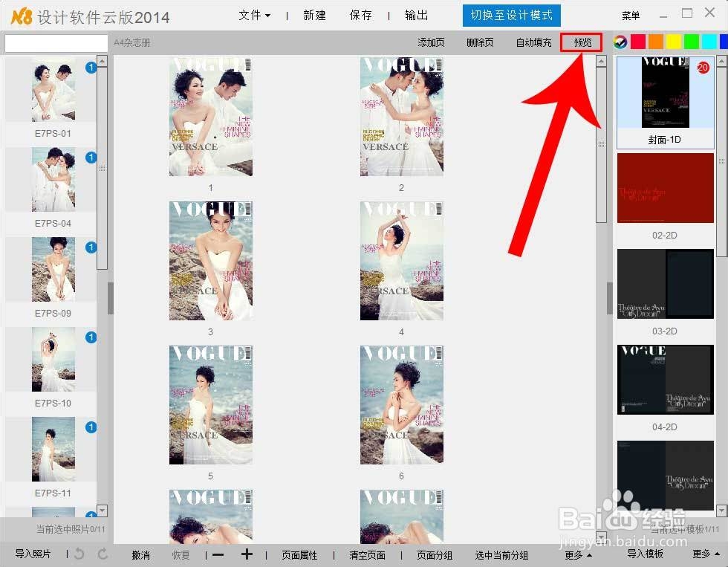Click 新建 to create new project

314,16
